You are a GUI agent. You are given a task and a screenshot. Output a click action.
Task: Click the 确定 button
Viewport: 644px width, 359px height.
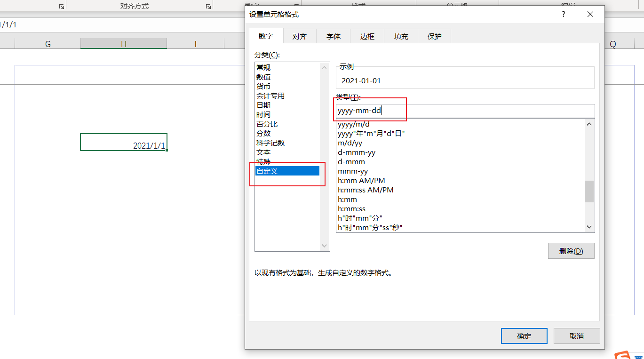click(x=524, y=336)
